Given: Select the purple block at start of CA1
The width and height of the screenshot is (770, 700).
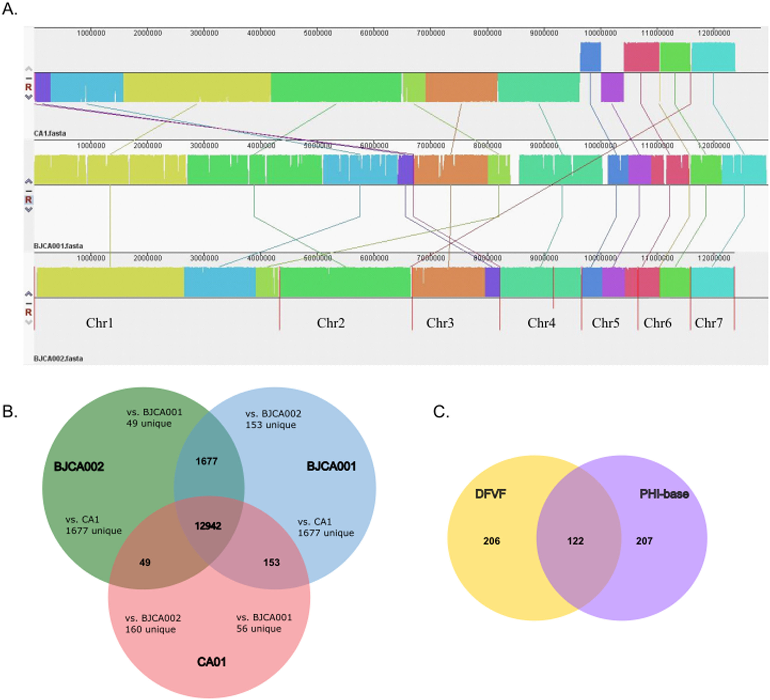Looking at the screenshot, I should (43, 87).
